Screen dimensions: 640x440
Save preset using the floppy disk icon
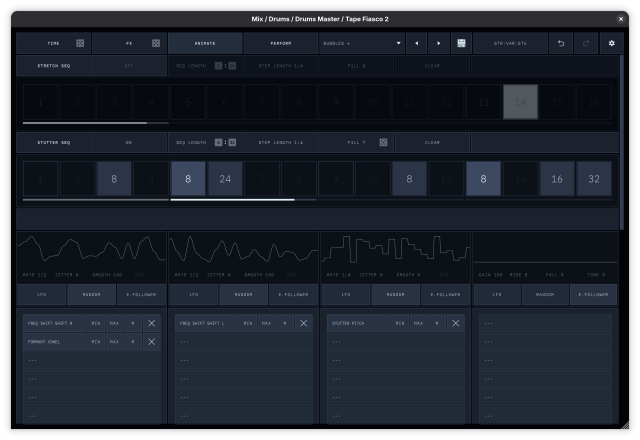(461, 43)
